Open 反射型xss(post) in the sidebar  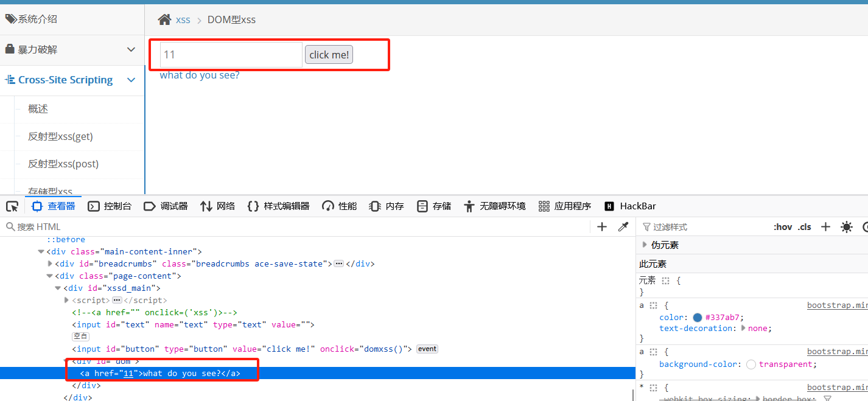pyautogui.click(x=63, y=164)
